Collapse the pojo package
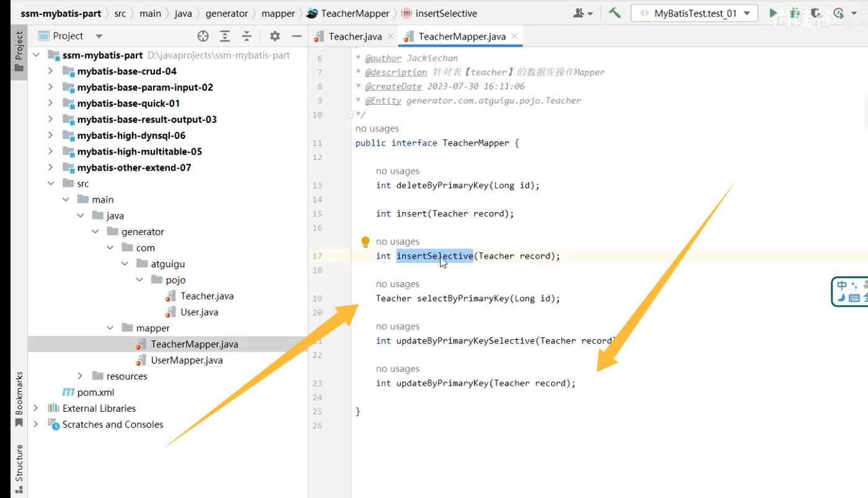The width and height of the screenshot is (868, 498). coord(140,280)
